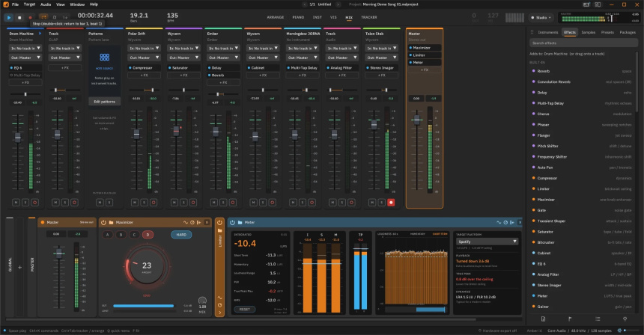Enable the bypassed Multi-Tap Delay on Drum Machine
Screen dimensions: 644x335
tap(11, 76)
